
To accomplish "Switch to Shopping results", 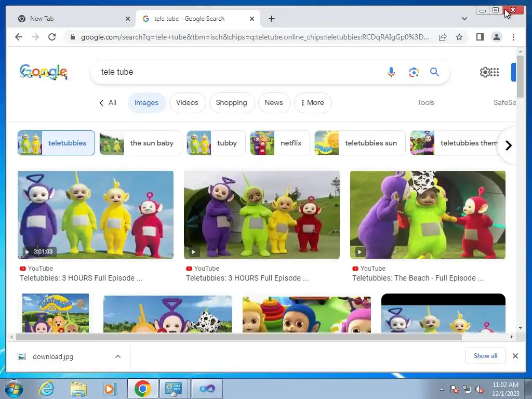I will (x=231, y=102).
